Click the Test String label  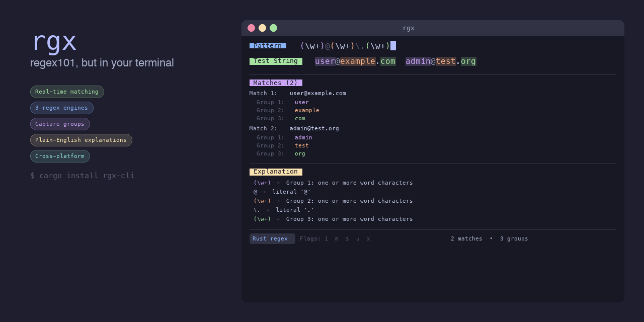276,61
